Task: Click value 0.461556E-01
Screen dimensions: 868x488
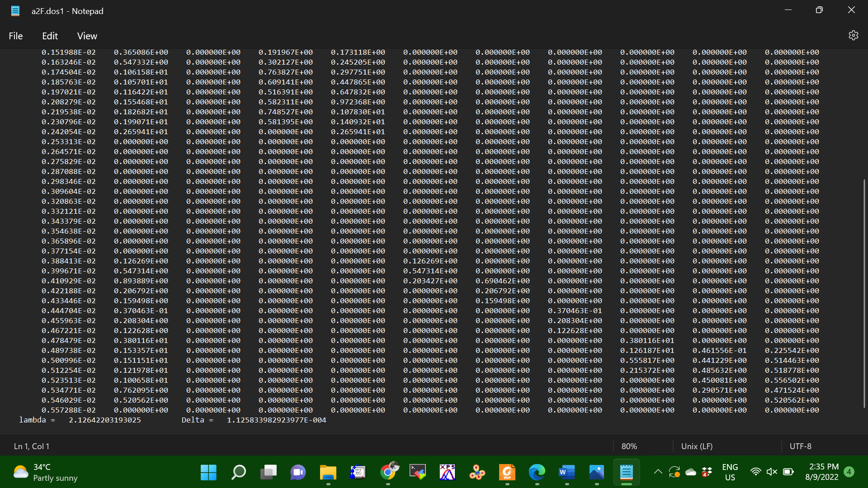Action: pyautogui.click(x=720, y=351)
